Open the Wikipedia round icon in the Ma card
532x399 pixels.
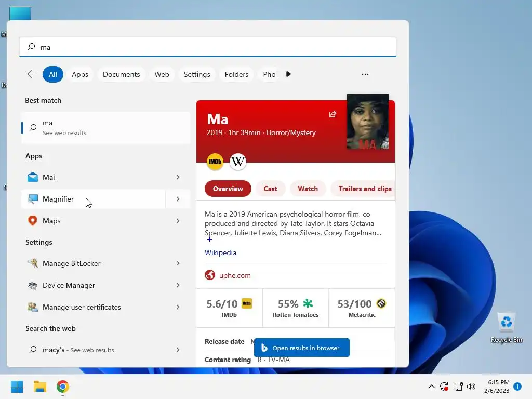[238, 162]
